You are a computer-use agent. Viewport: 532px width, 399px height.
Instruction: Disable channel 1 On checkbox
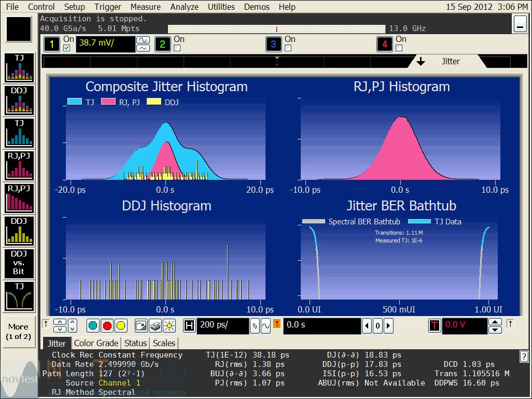tap(66, 48)
